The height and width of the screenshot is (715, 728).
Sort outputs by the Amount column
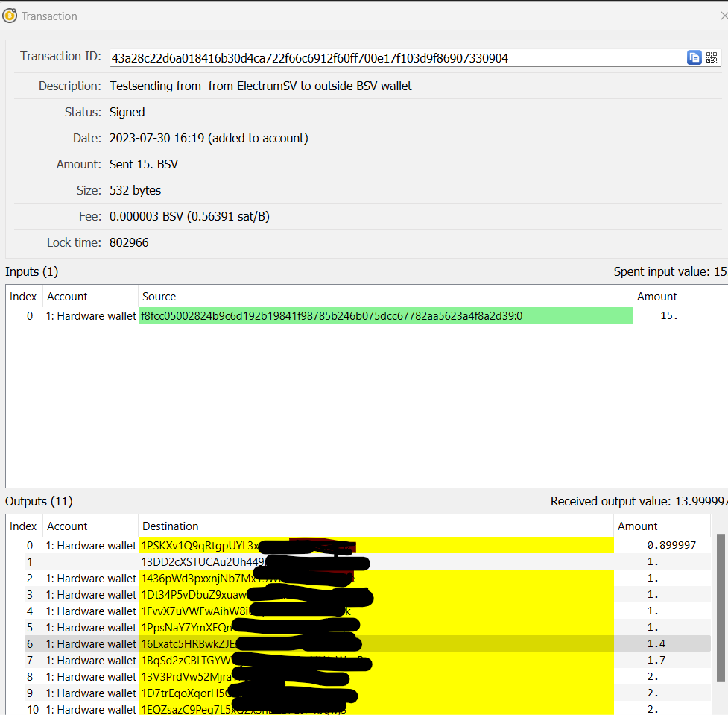coord(637,526)
